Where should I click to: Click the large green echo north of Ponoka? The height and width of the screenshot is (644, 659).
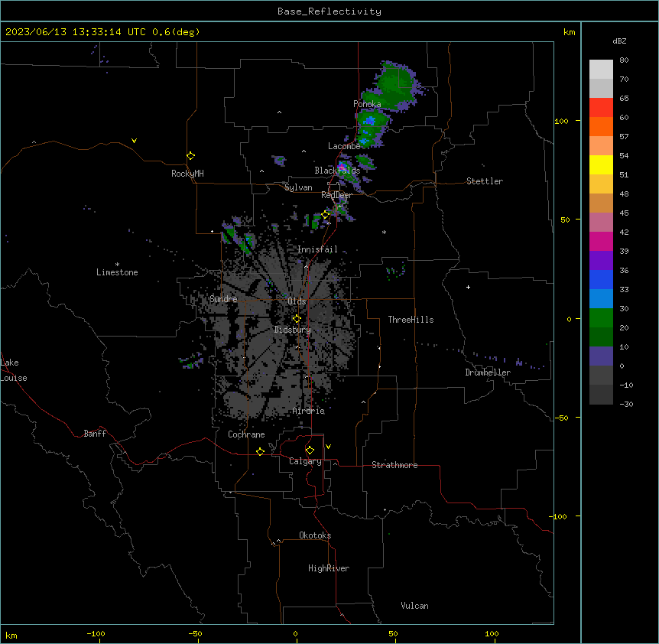click(x=394, y=85)
